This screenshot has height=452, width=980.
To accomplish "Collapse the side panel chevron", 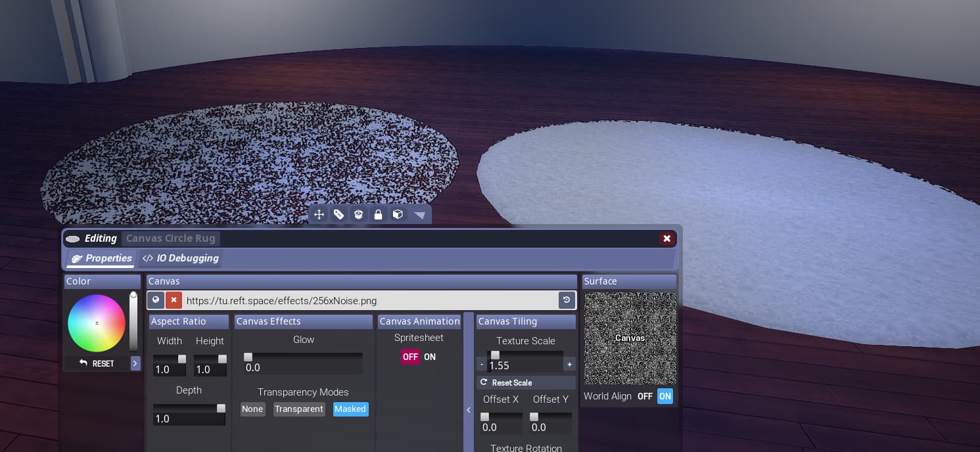I will 469,410.
